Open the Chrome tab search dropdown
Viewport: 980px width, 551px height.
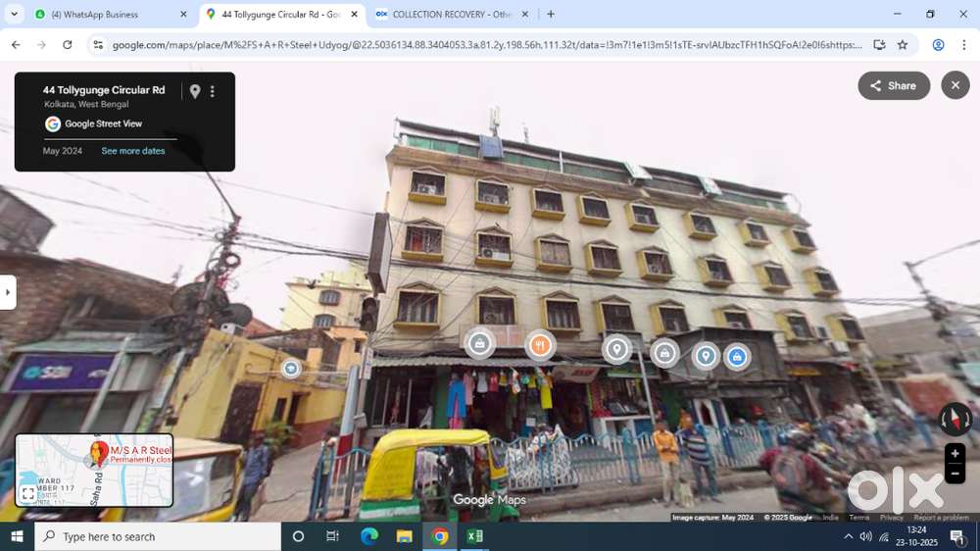(14, 15)
